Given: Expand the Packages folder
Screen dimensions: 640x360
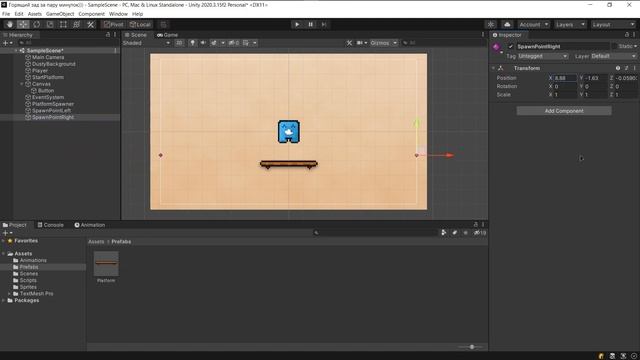Looking at the screenshot, I should pos(4,300).
